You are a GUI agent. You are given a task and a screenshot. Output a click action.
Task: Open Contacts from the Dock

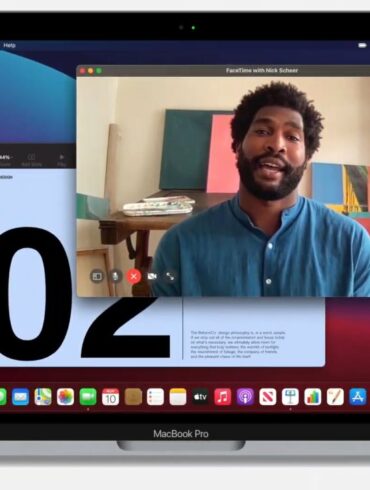[x=133, y=397]
